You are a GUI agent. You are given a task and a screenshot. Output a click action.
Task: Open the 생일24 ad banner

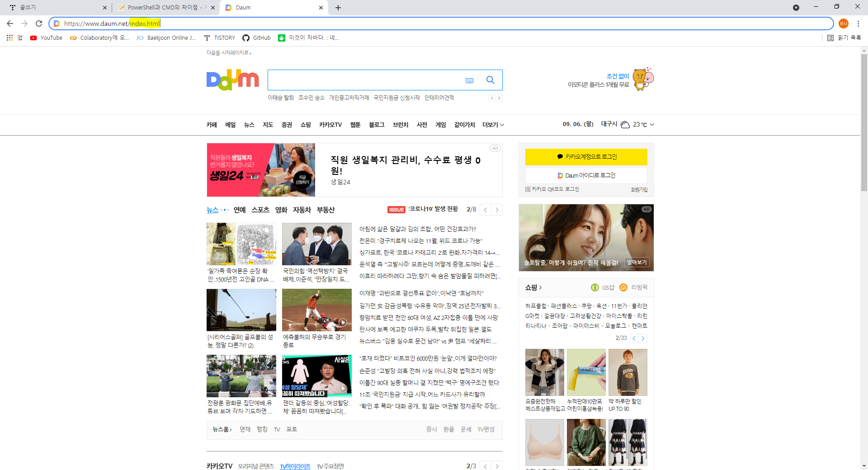(354, 170)
